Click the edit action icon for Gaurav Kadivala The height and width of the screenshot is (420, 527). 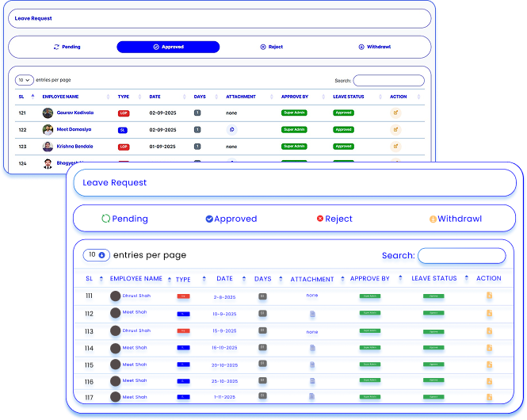(395, 113)
